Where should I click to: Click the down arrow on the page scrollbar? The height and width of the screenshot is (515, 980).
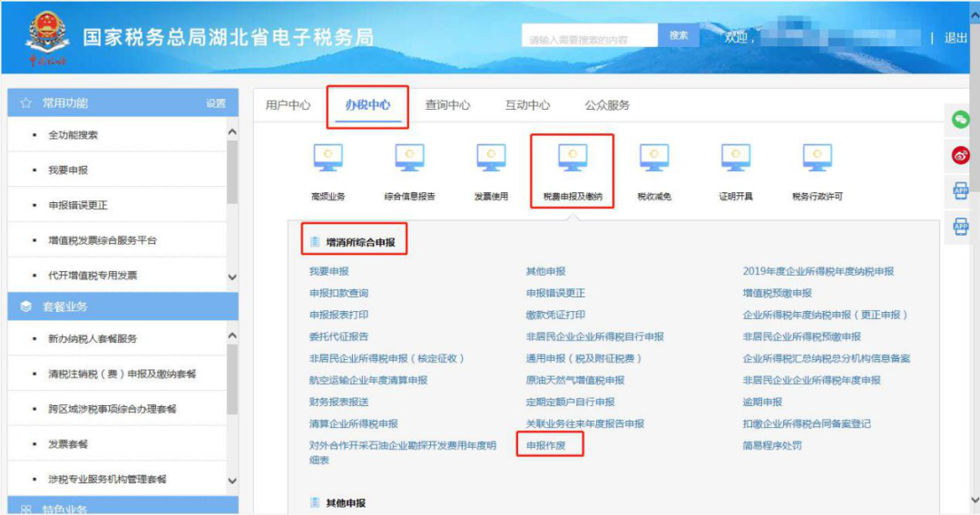tap(975, 500)
